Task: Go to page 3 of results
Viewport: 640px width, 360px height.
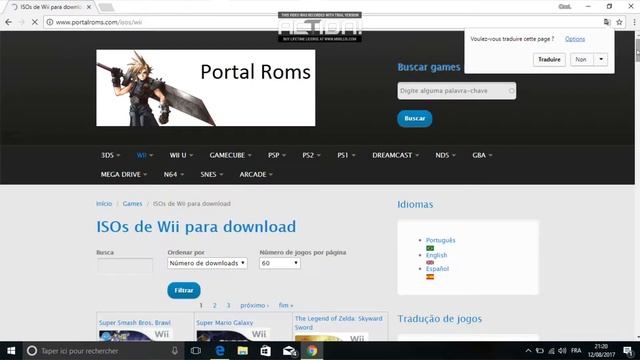Action: pos(228,305)
